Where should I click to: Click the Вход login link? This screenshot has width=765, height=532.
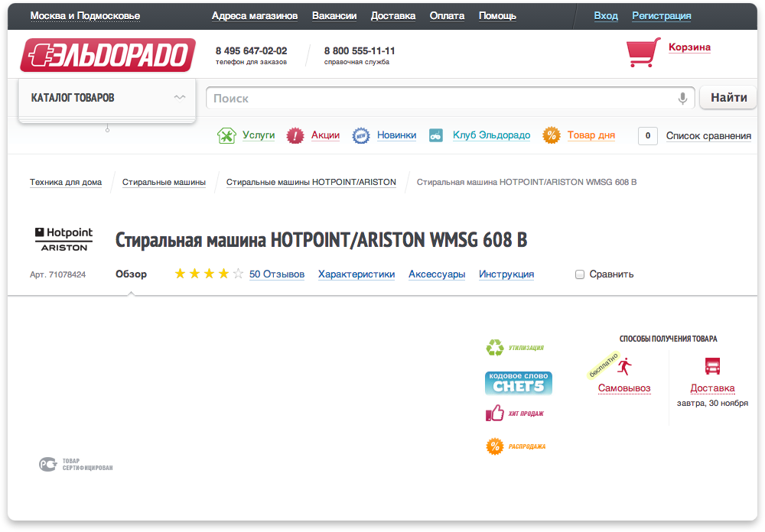(x=606, y=16)
